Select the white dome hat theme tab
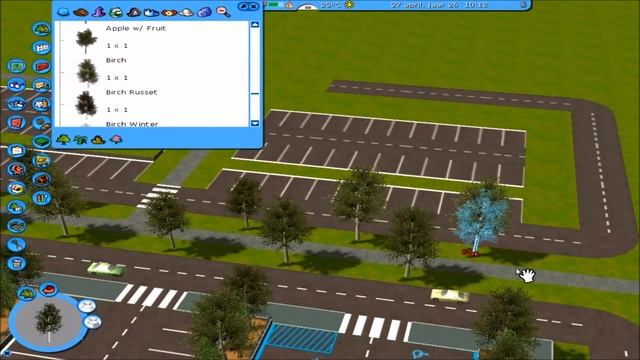The image size is (640, 360). tap(187, 13)
